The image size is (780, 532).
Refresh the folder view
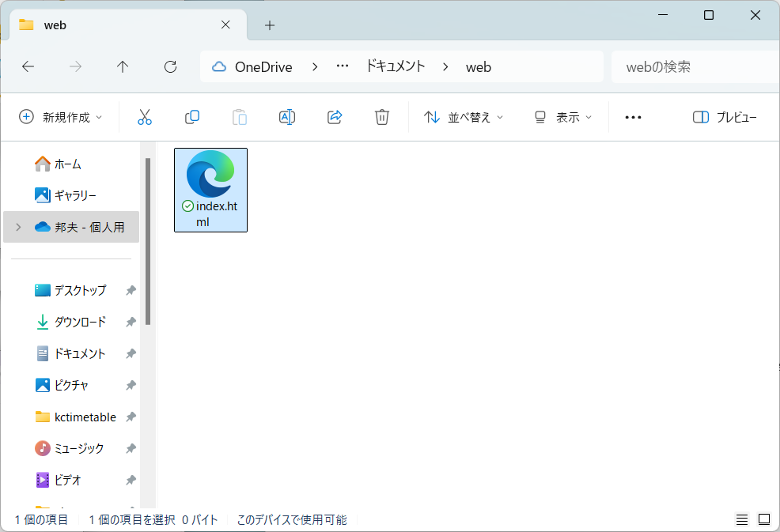tap(170, 66)
